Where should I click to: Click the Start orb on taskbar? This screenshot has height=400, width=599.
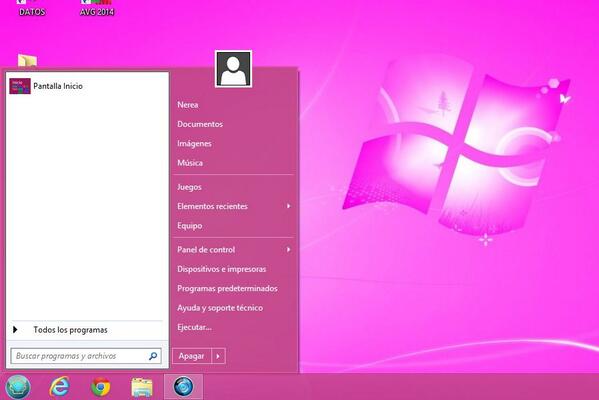coord(18,387)
